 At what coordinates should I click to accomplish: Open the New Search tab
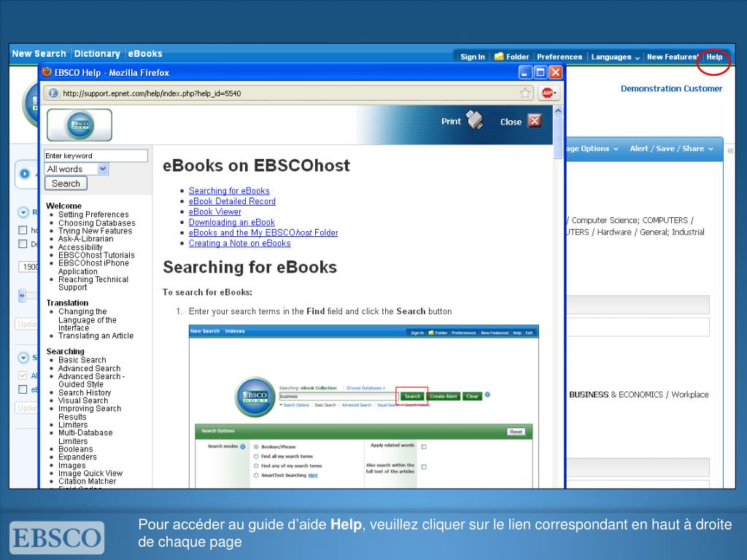coord(39,54)
